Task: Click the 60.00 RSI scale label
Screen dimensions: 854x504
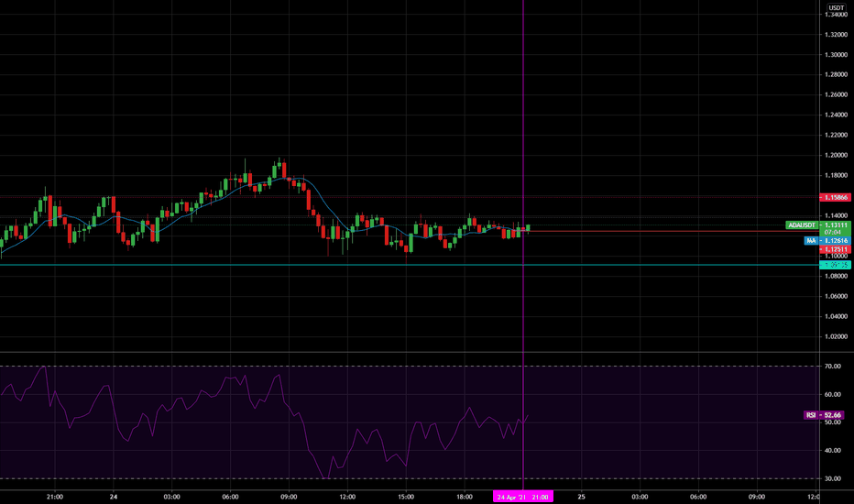Action: pyautogui.click(x=832, y=394)
